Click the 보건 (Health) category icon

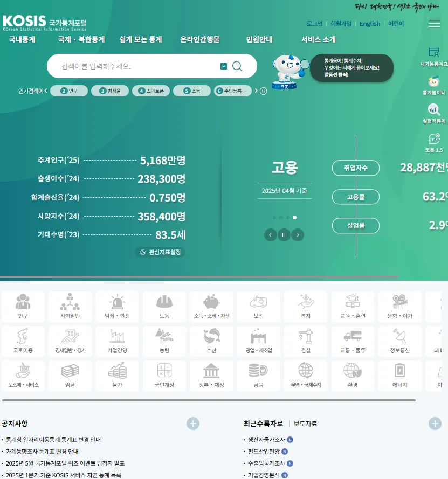click(x=258, y=307)
